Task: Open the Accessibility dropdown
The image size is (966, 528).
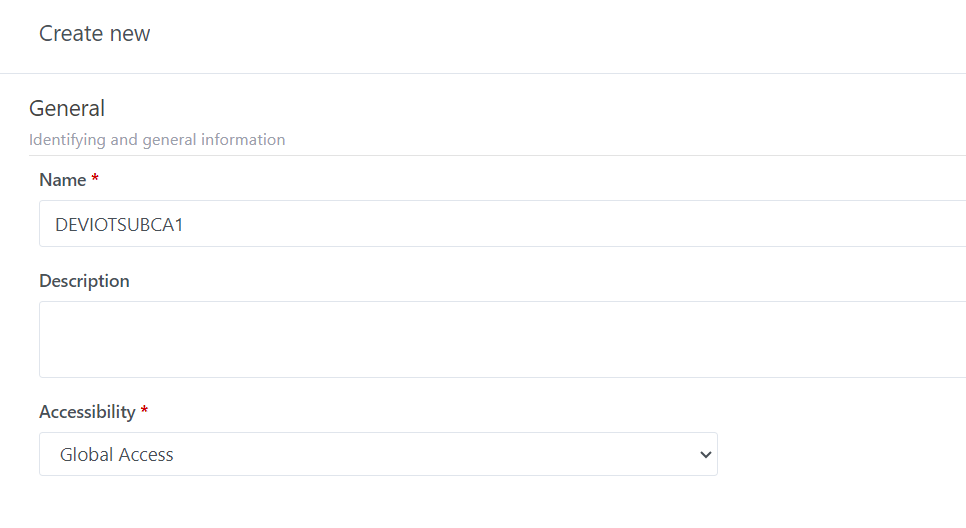Action: click(378, 454)
